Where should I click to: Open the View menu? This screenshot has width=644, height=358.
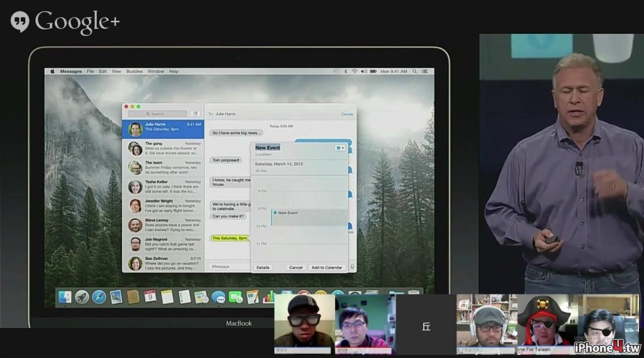click(116, 72)
